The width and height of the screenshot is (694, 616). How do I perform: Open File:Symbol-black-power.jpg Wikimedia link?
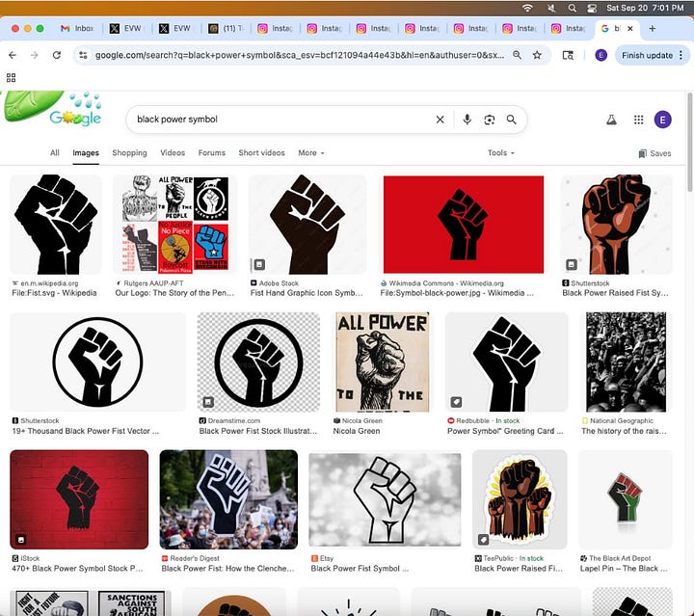[x=457, y=293]
